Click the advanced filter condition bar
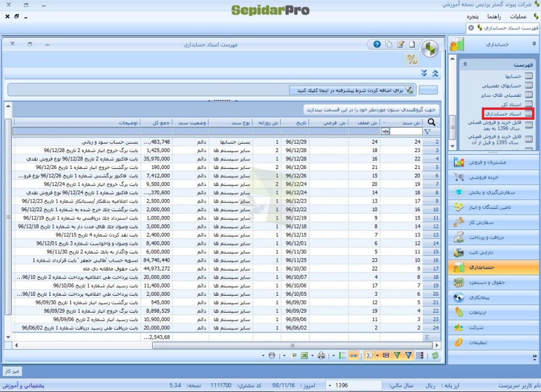 351,90
